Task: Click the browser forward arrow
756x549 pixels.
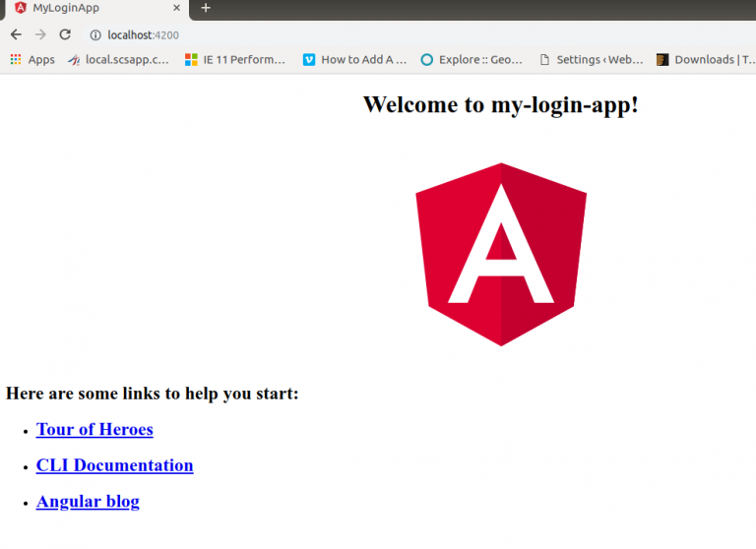Action: 40,34
